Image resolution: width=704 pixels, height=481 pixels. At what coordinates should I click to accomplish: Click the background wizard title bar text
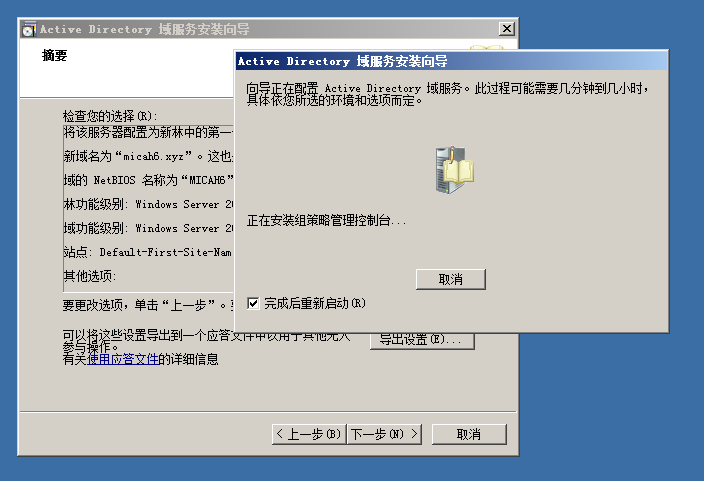145,29
